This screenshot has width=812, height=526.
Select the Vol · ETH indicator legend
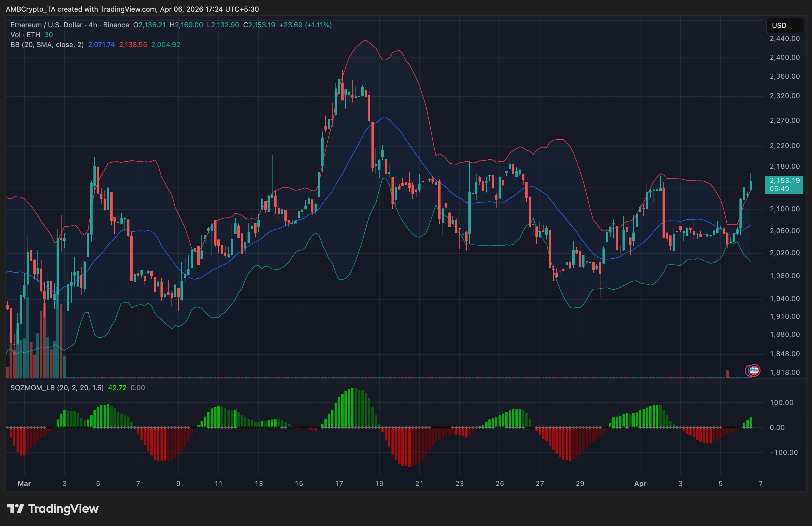coord(25,35)
